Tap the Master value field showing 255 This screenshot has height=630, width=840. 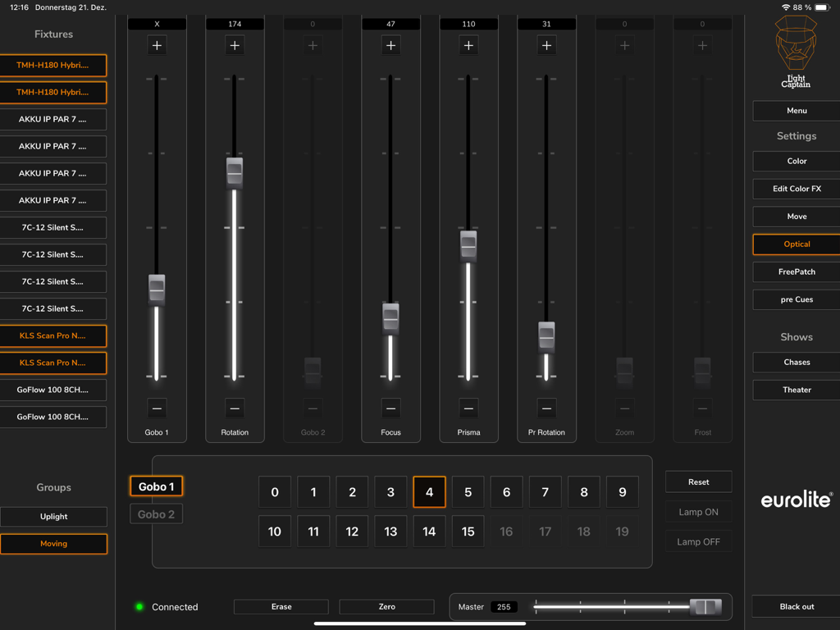tap(504, 607)
